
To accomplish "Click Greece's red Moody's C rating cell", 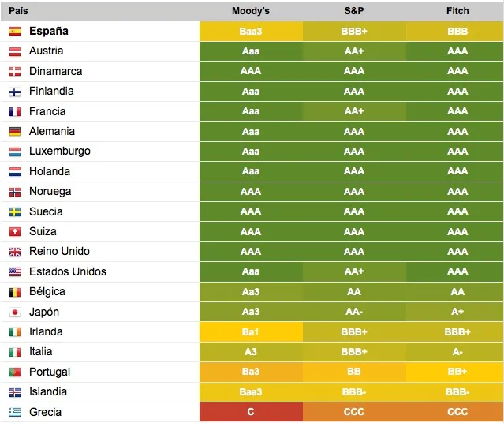I will [251, 412].
